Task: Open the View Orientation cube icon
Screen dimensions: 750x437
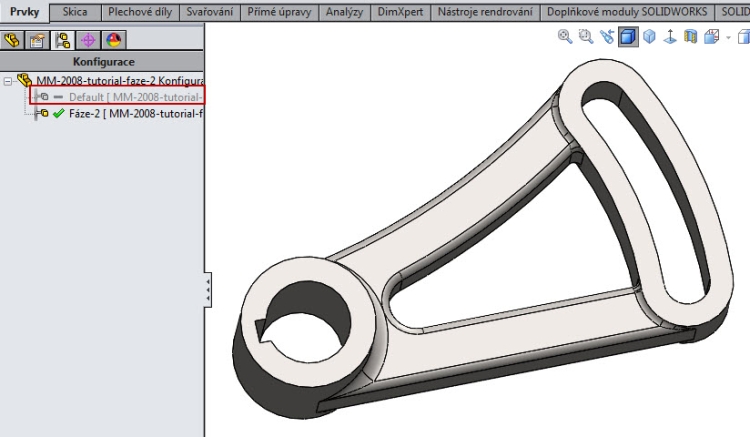Action: click(712, 37)
